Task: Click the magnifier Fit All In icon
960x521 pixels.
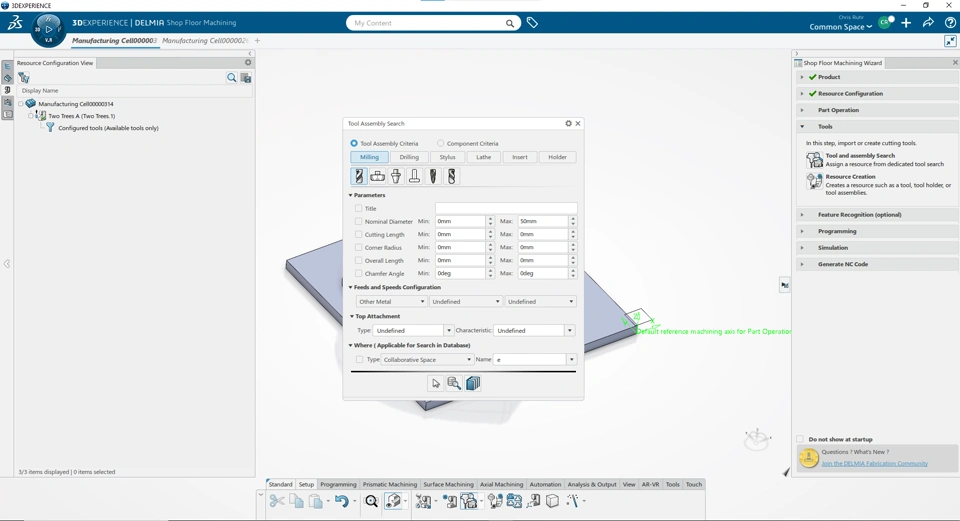Action: coord(371,501)
